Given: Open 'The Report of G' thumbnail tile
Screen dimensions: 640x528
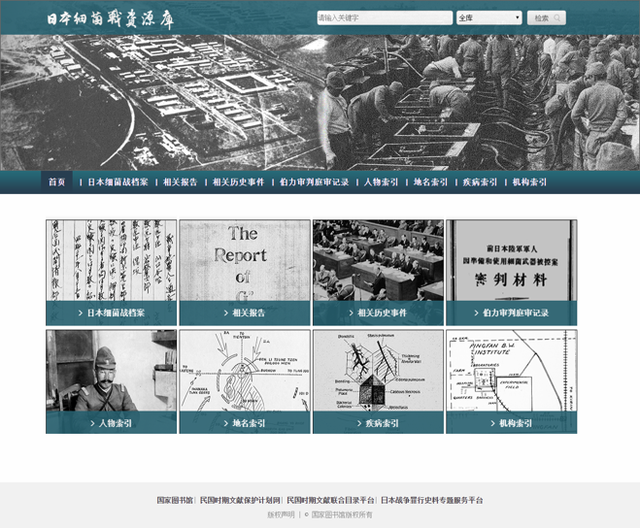Looking at the screenshot, I should pyautogui.click(x=244, y=261).
